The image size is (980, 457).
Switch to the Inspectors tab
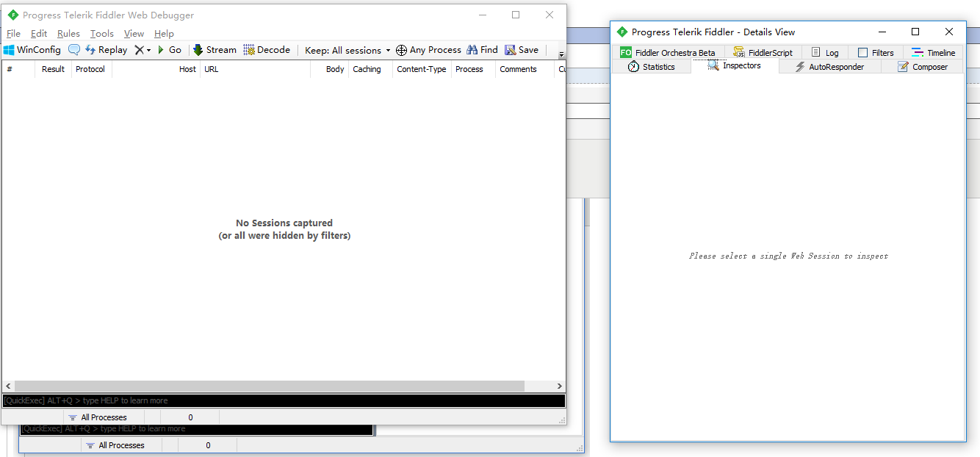735,66
